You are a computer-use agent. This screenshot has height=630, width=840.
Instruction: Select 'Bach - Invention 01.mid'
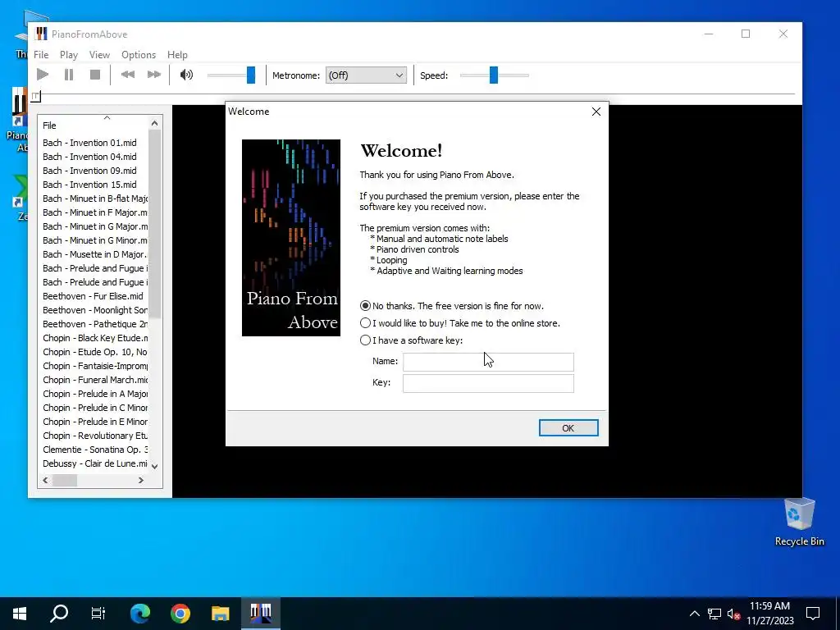click(89, 143)
